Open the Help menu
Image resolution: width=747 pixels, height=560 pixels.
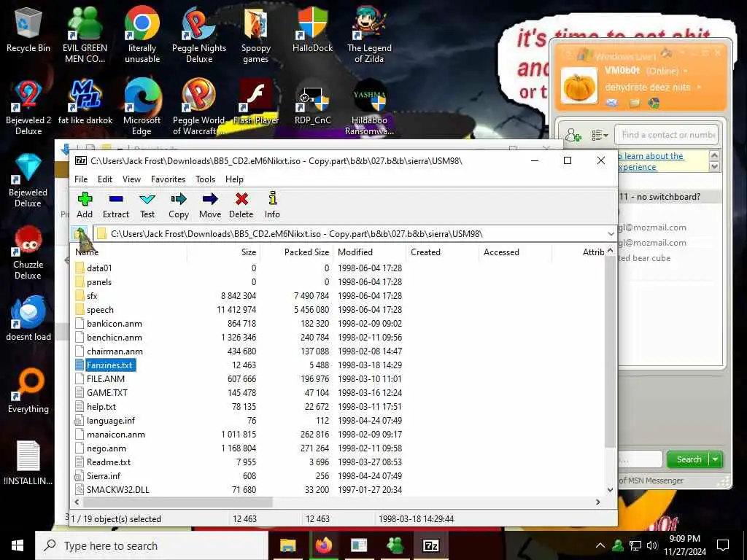pos(234,179)
